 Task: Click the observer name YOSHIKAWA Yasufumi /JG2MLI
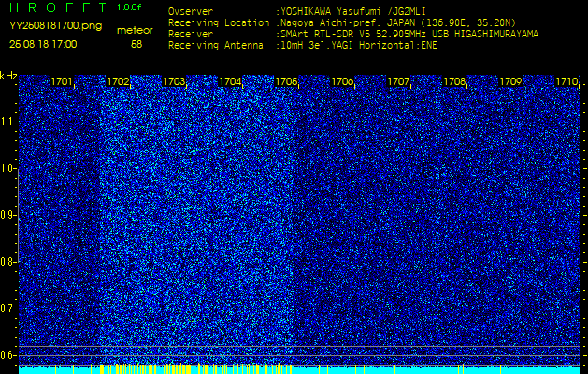pos(352,11)
